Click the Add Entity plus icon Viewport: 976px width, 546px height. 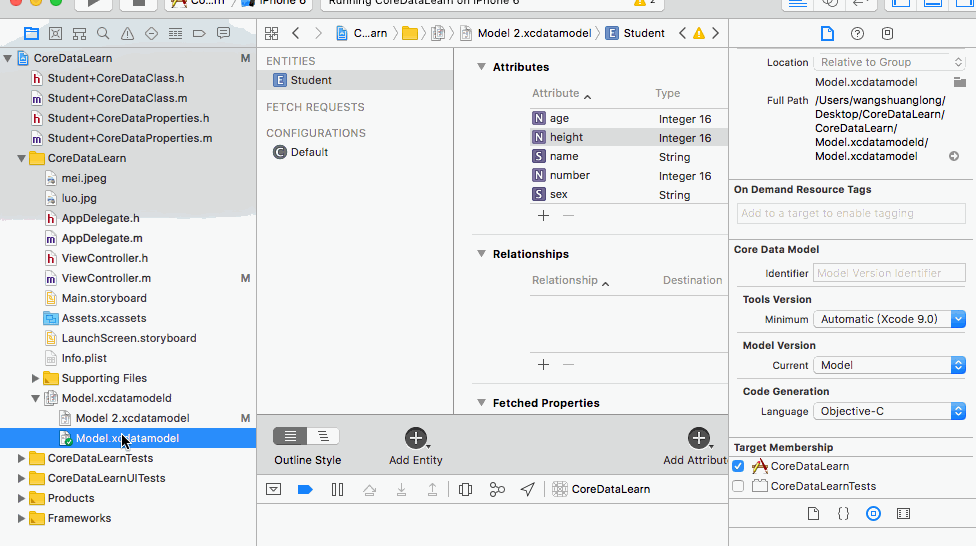click(x=416, y=438)
